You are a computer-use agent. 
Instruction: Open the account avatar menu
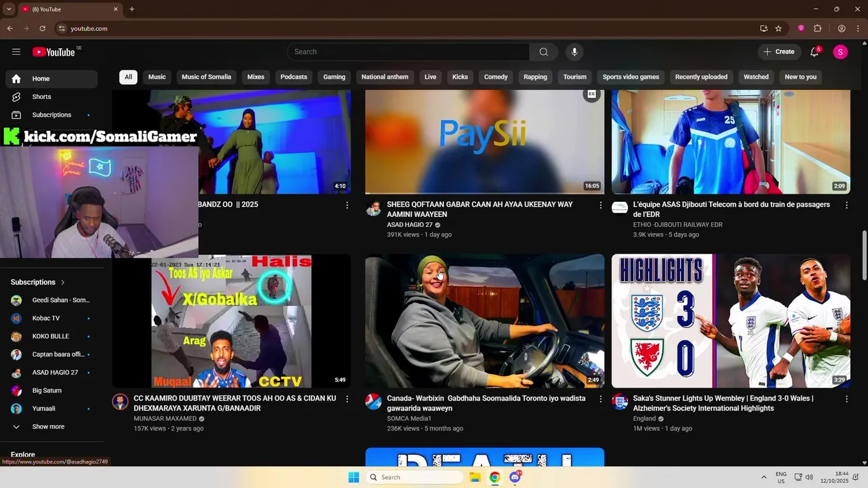coord(840,52)
